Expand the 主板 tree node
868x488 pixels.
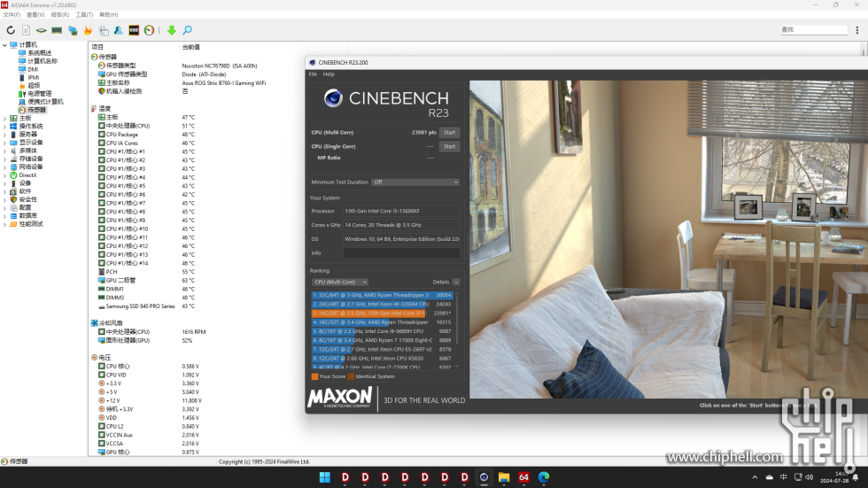[x=5, y=119]
